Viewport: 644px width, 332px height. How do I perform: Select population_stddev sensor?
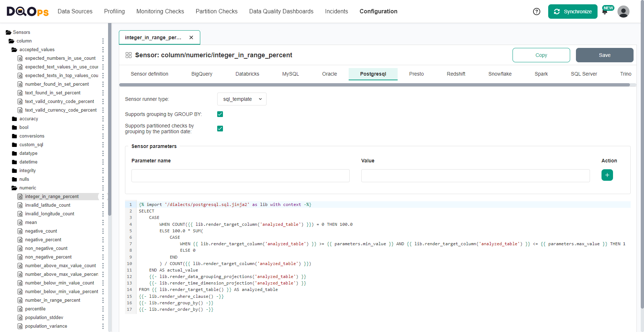[x=44, y=318]
